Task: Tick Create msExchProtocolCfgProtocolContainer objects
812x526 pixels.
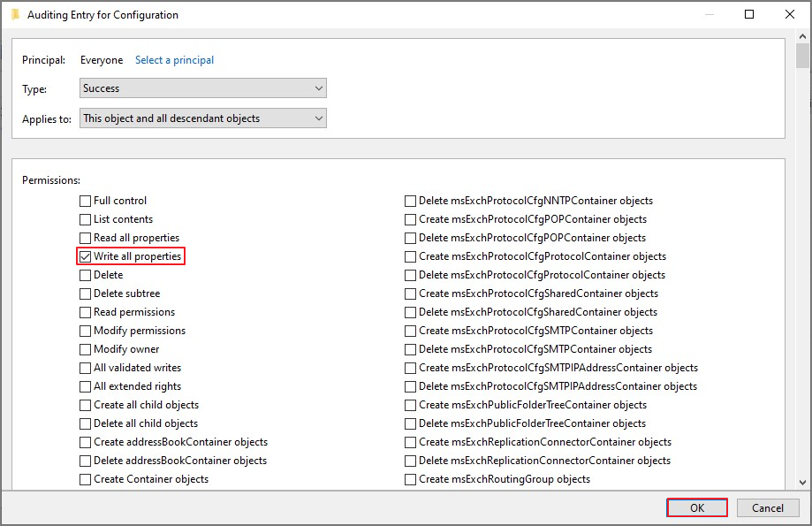Action: 411,256
